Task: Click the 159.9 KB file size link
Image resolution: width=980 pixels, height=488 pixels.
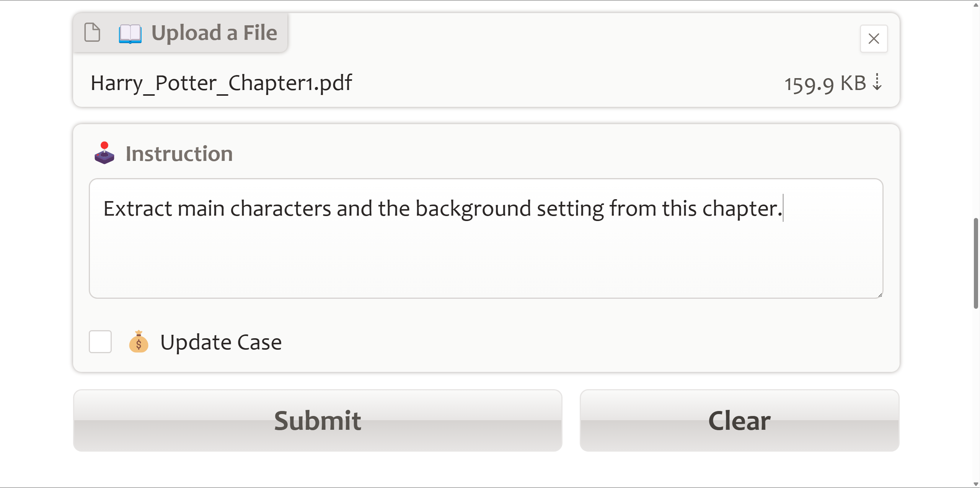Action: [x=825, y=83]
